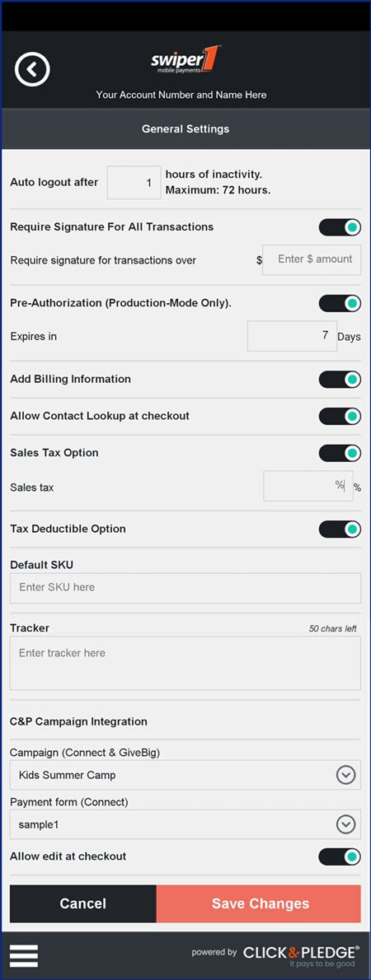Click the Default SKU input box
This screenshot has height=980, width=371.
[x=185, y=588]
